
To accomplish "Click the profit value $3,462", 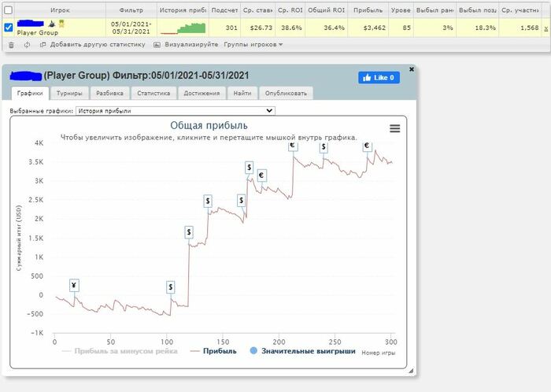I will tap(374, 28).
